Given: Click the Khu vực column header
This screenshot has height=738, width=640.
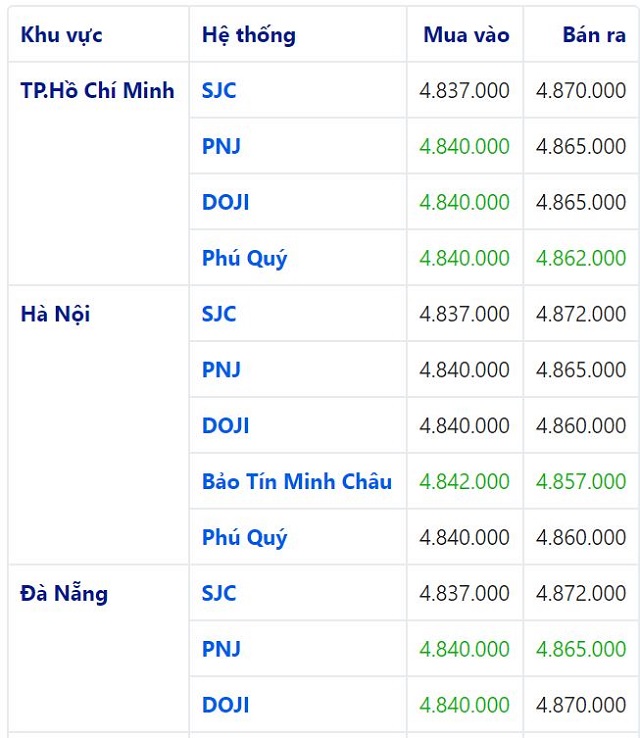Looking at the screenshot, I should (x=62, y=35).
